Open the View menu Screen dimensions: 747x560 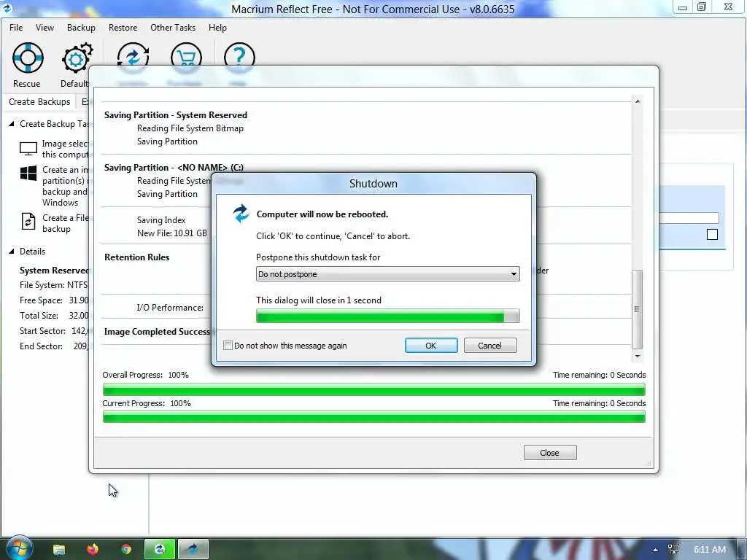[x=44, y=28]
